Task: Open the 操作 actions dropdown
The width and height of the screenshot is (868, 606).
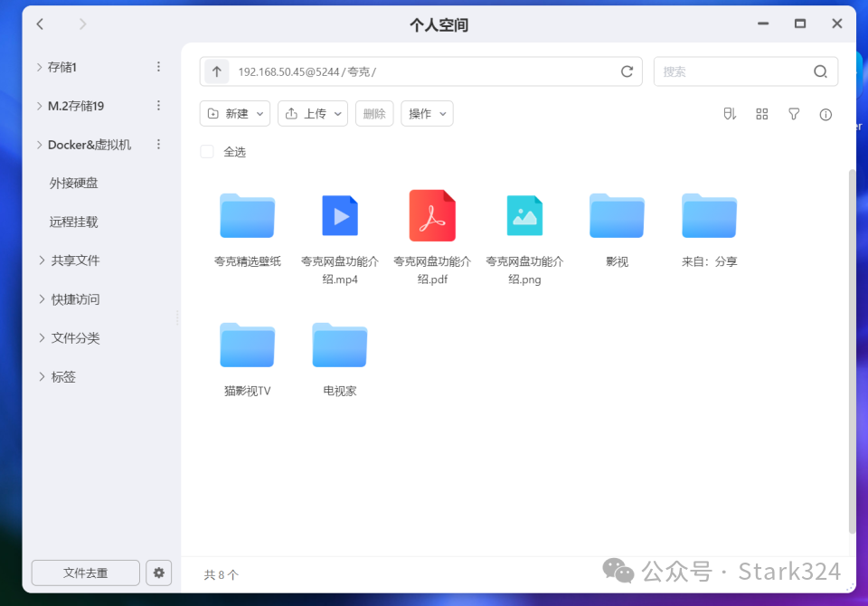Action: pyautogui.click(x=427, y=114)
